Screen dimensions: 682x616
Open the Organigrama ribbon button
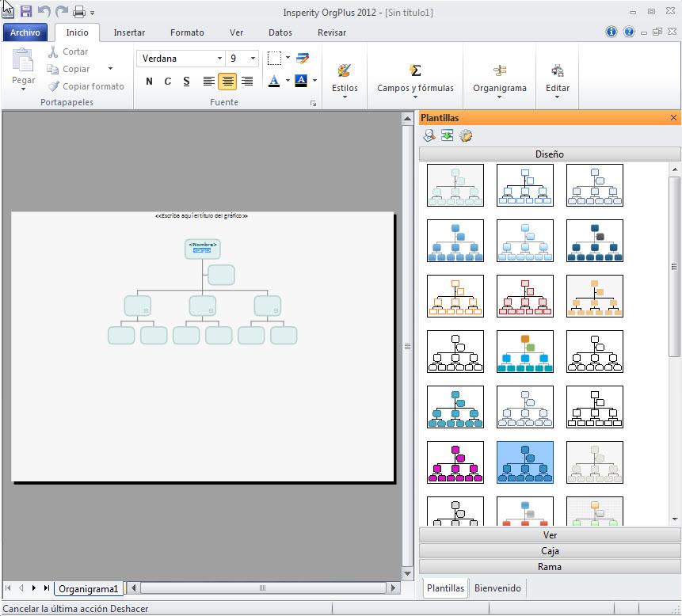499,70
